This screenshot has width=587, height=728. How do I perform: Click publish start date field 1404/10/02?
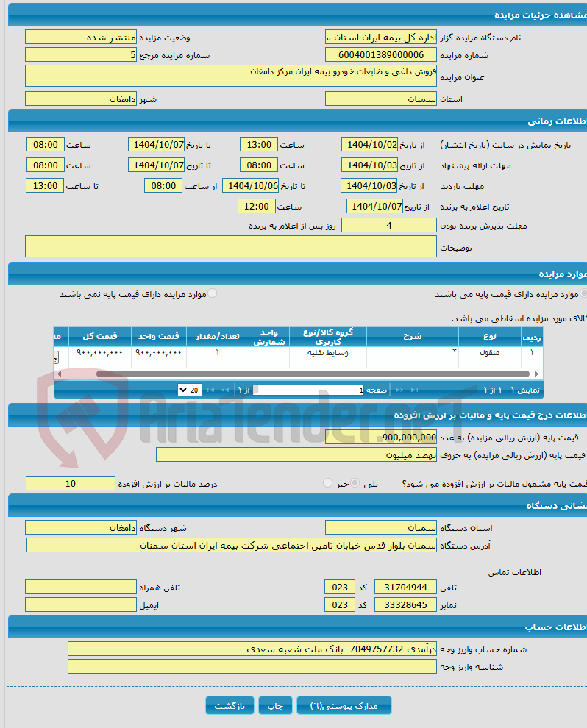click(370, 144)
